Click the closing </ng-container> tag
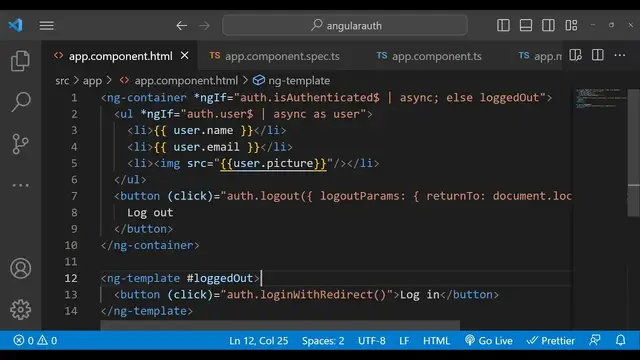This screenshot has height=360, width=640. (x=150, y=245)
